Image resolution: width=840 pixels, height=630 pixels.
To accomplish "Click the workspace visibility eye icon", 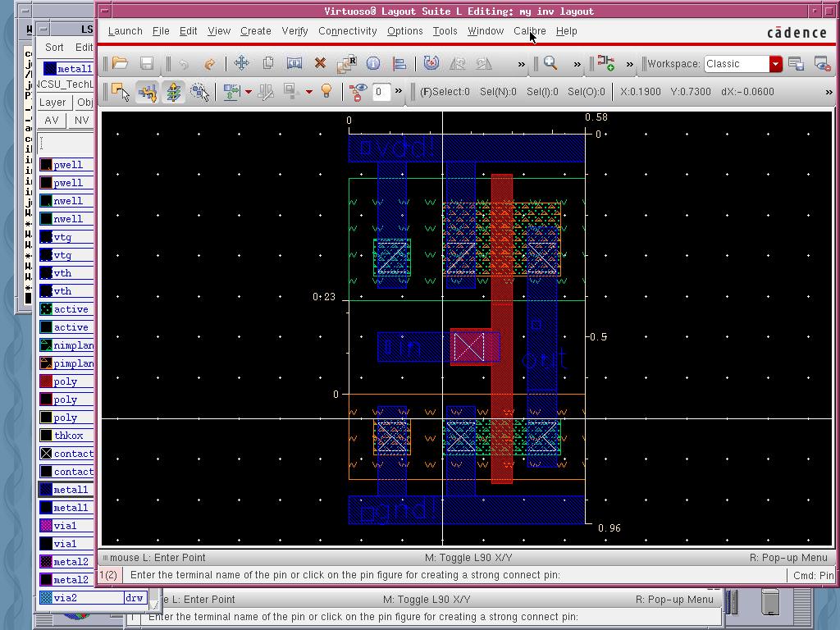I will [x=822, y=64].
